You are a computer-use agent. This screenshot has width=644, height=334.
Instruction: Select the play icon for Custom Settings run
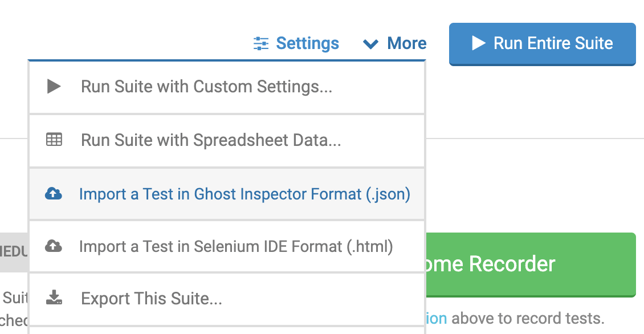click(x=54, y=87)
